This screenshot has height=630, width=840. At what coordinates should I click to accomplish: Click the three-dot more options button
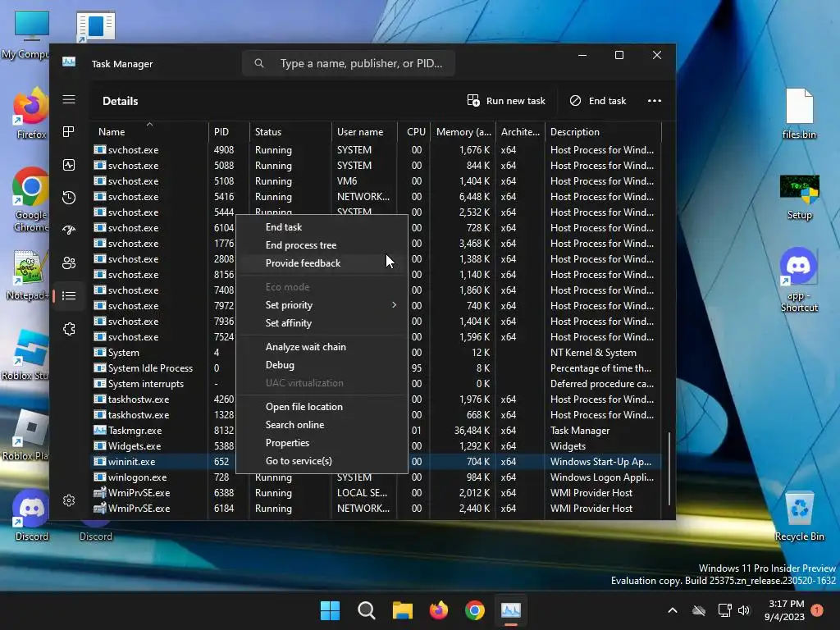point(654,101)
